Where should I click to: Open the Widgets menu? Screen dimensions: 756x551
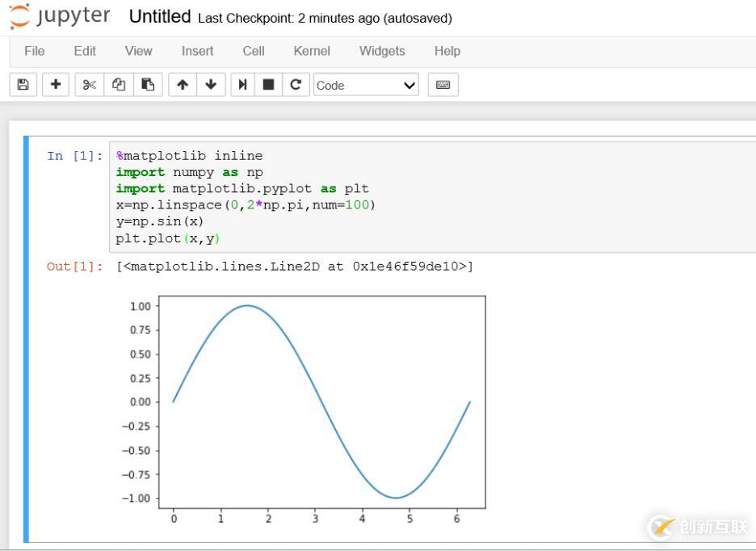[382, 51]
